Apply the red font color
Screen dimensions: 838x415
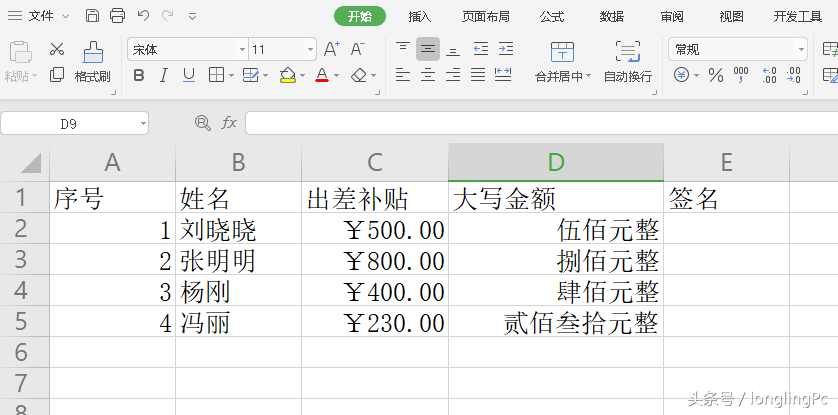[x=322, y=75]
